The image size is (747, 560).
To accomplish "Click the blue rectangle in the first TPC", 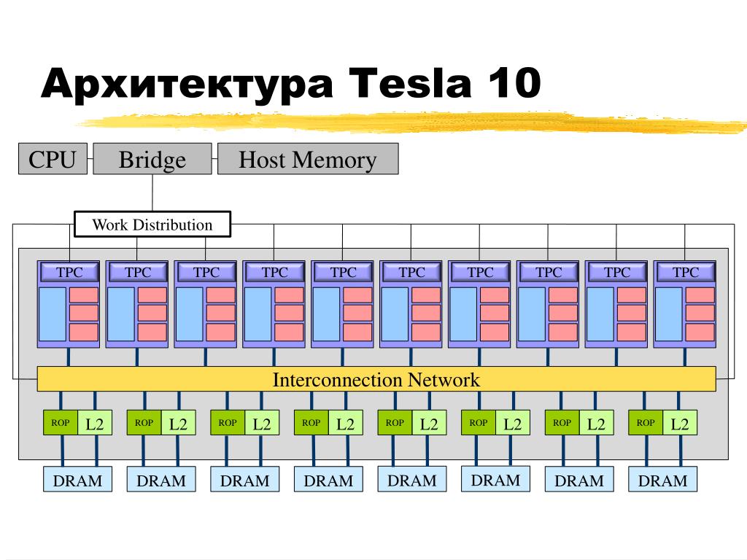I will coord(53,314).
